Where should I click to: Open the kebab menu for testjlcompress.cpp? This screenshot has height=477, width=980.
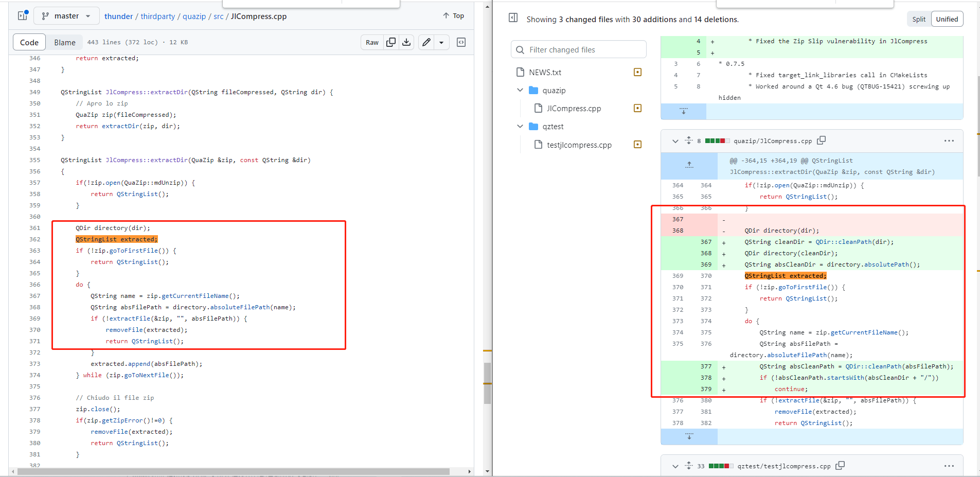tap(949, 466)
